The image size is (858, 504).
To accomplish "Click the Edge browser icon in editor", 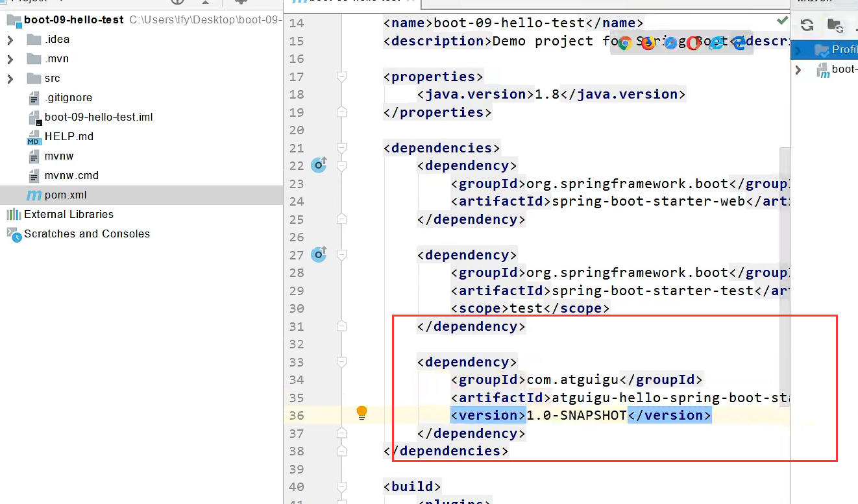I will coord(739,43).
